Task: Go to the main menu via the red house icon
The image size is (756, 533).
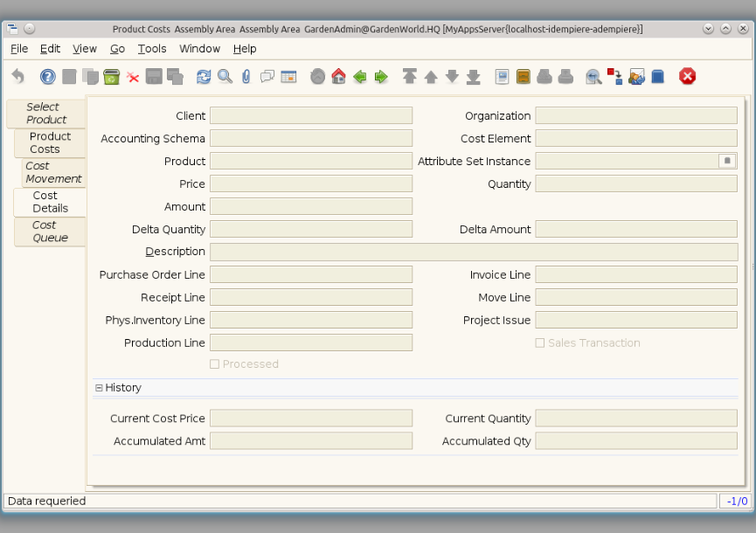Action: [338, 76]
